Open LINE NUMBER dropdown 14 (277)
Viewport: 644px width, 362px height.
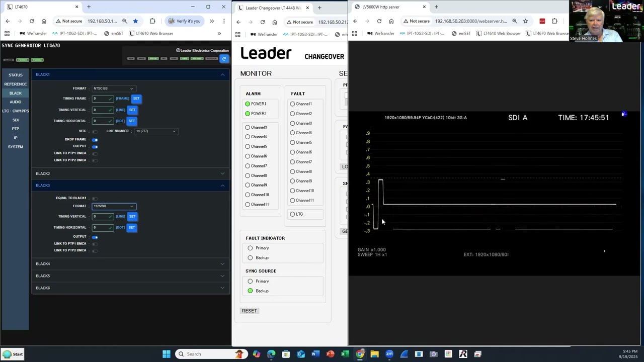point(156,131)
